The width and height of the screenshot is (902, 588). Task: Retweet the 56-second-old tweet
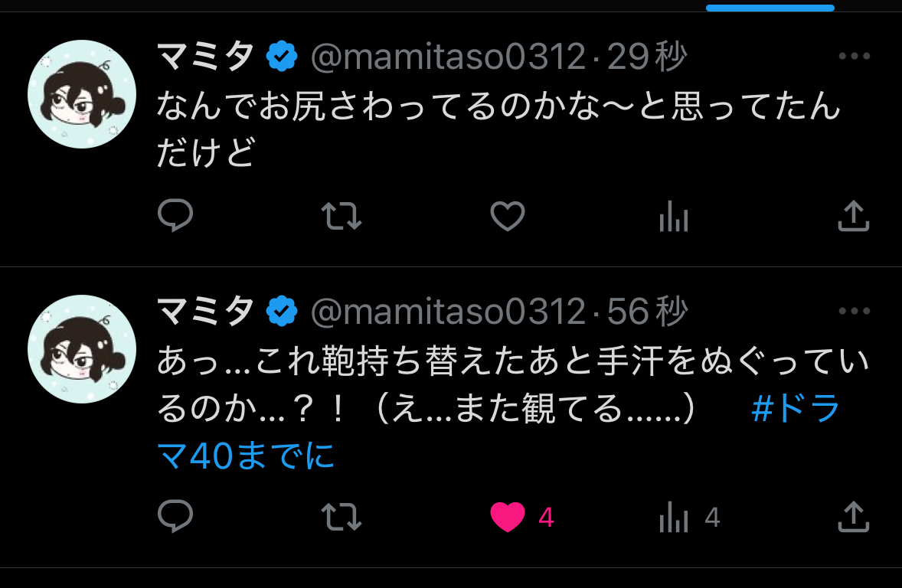(x=342, y=516)
